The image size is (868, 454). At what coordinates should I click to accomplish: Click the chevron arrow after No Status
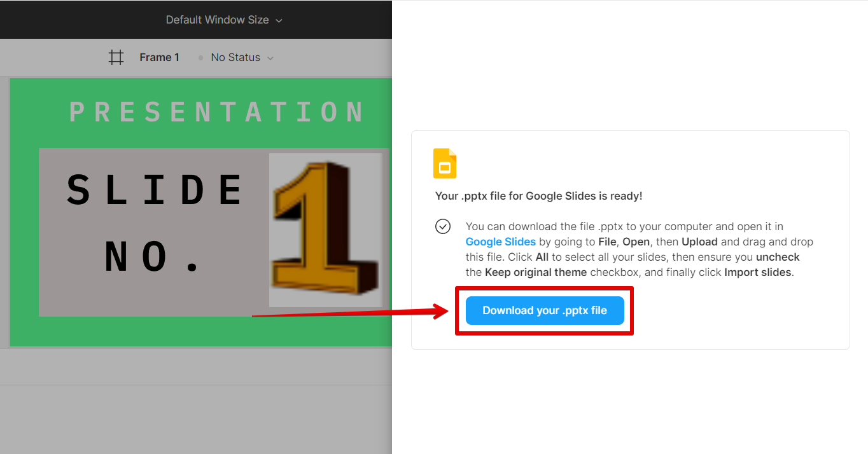[270, 58]
